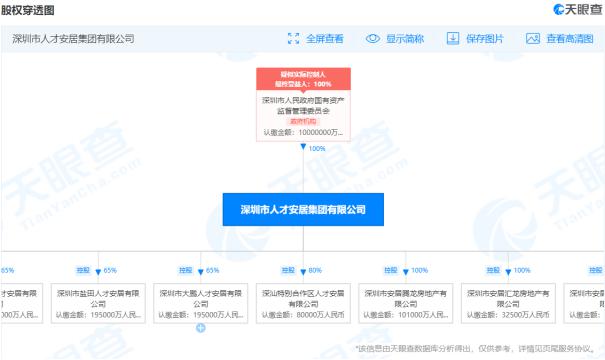Screen dimensions: 605x360
Task: Click 控股 tag above 安居汇龙房地产 node
Action: coord(493,270)
